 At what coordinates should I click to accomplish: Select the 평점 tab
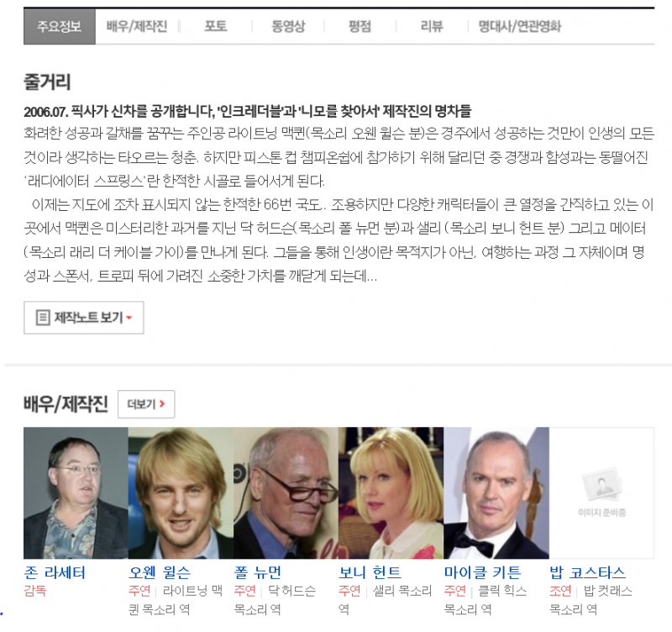point(360,26)
